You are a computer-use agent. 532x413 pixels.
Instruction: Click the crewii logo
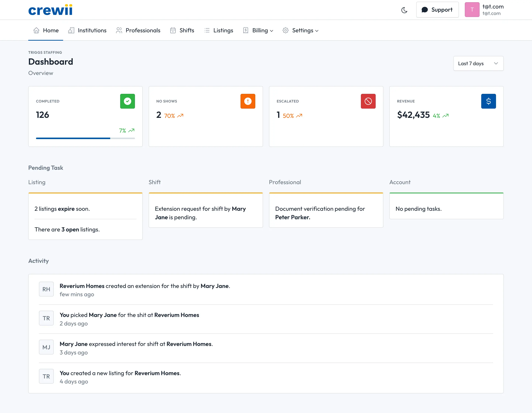point(50,10)
